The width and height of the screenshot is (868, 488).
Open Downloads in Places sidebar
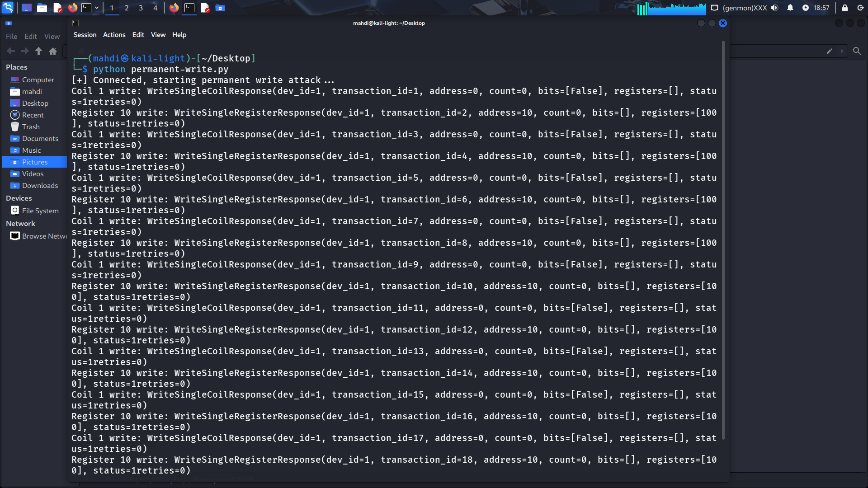(40, 185)
